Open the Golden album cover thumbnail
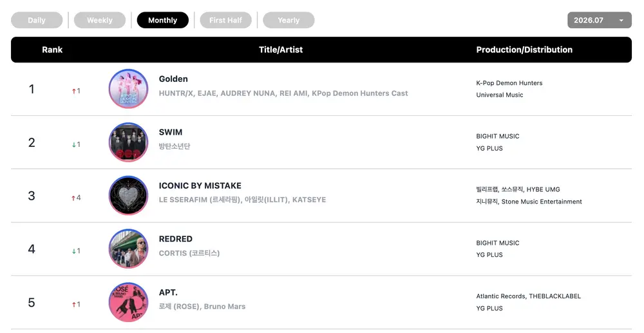644x333 pixels. [128, 89]
